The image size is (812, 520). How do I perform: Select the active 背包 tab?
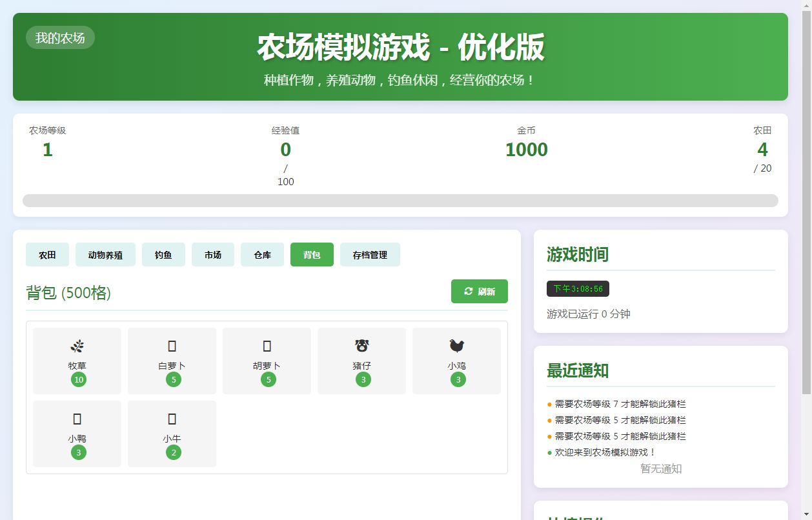click(x=312, y=255)
